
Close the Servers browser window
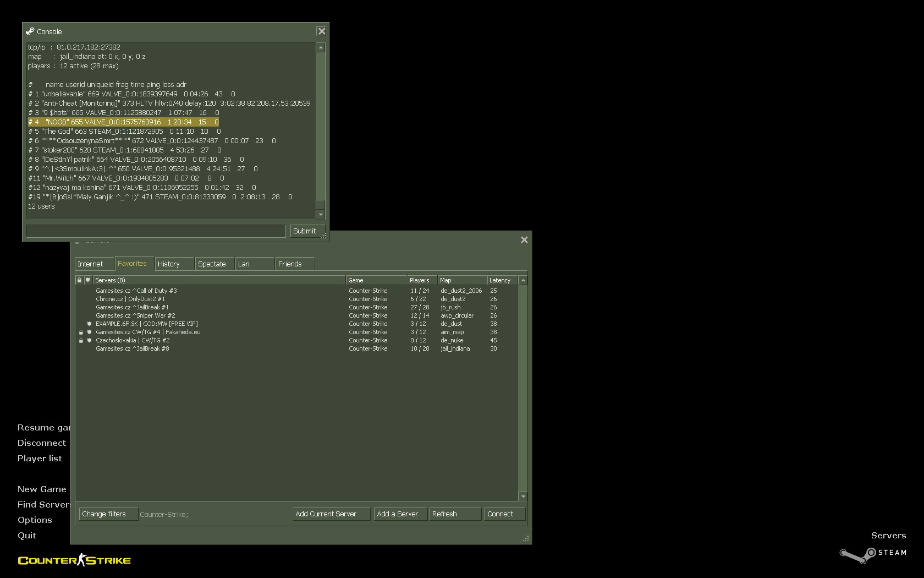524,239
